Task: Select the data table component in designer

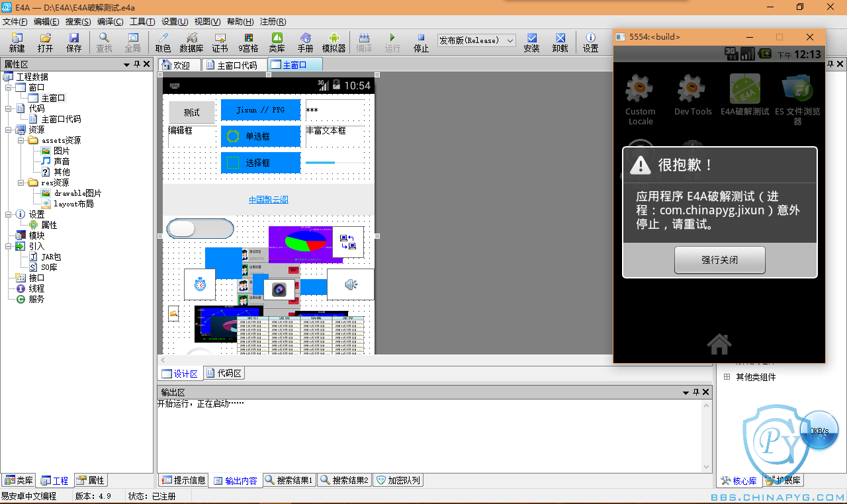Action: click(301, 335)
